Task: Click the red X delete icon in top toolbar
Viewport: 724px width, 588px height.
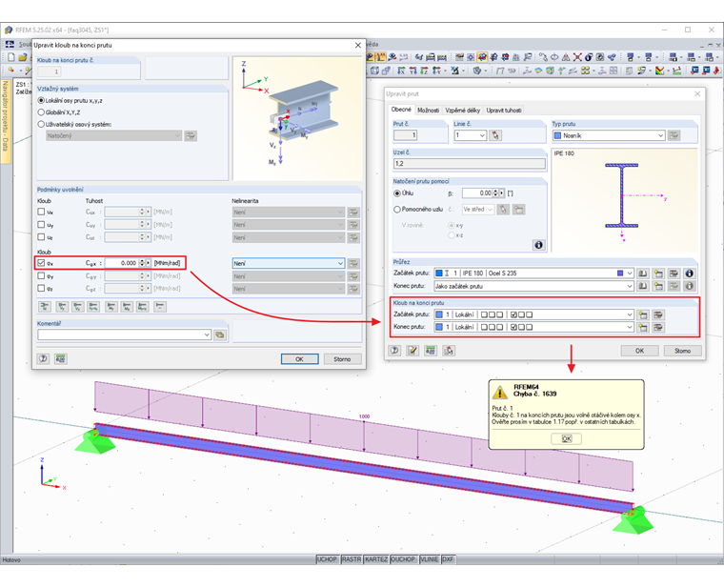Action: click(x=577, y=57)
